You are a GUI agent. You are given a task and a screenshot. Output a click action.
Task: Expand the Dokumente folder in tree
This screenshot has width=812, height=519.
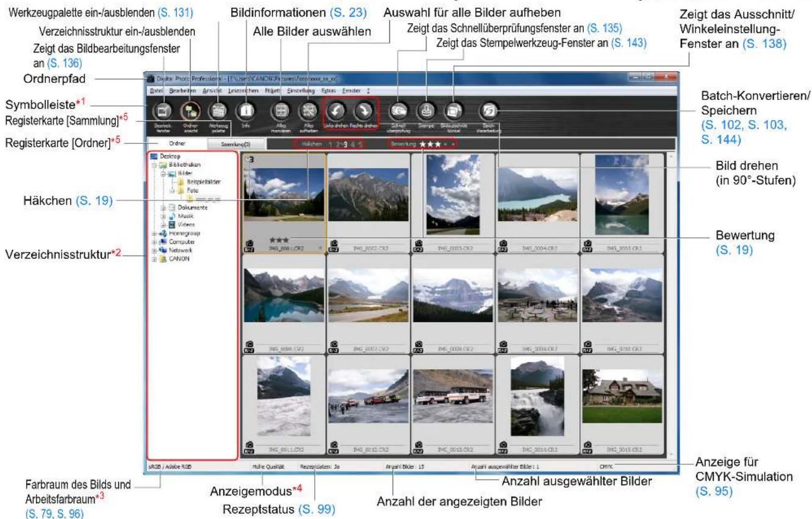(163, 207)
